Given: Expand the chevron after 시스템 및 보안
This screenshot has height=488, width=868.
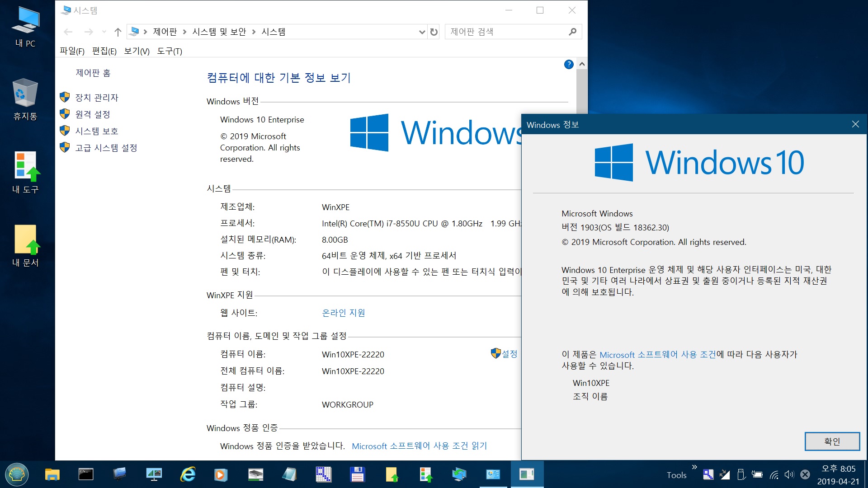Looking at the screenshot, I should [254, 32].
